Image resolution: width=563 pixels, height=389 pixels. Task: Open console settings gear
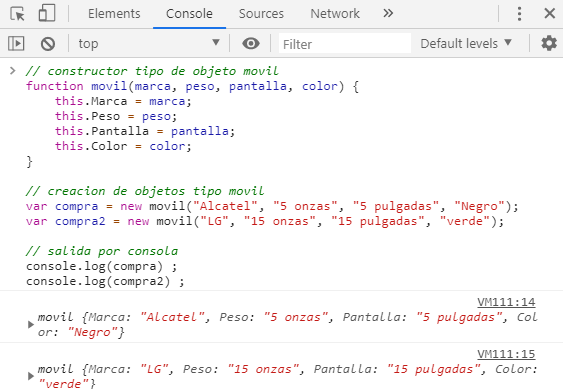click(549, 43)
